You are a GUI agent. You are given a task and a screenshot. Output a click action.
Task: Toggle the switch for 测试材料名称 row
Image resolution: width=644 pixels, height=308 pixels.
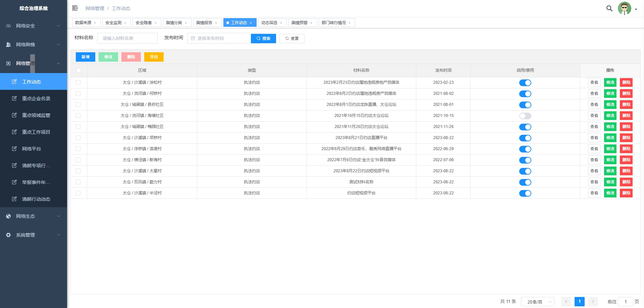(x=525, y=182)
